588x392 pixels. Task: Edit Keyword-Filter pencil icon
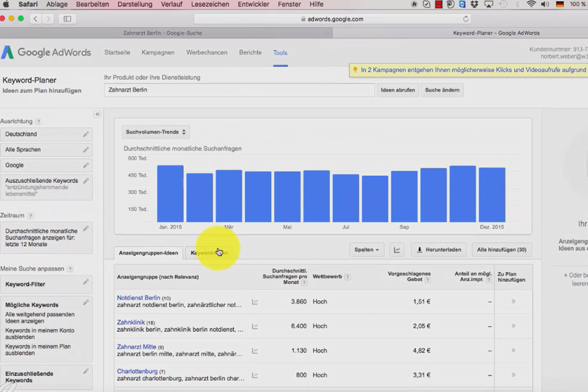point(86,282)
